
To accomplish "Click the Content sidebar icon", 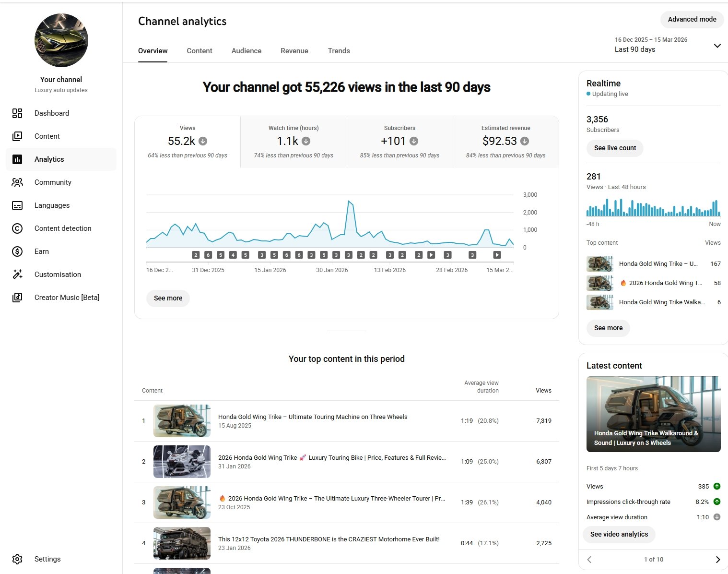I will click(x=17, y=136).
